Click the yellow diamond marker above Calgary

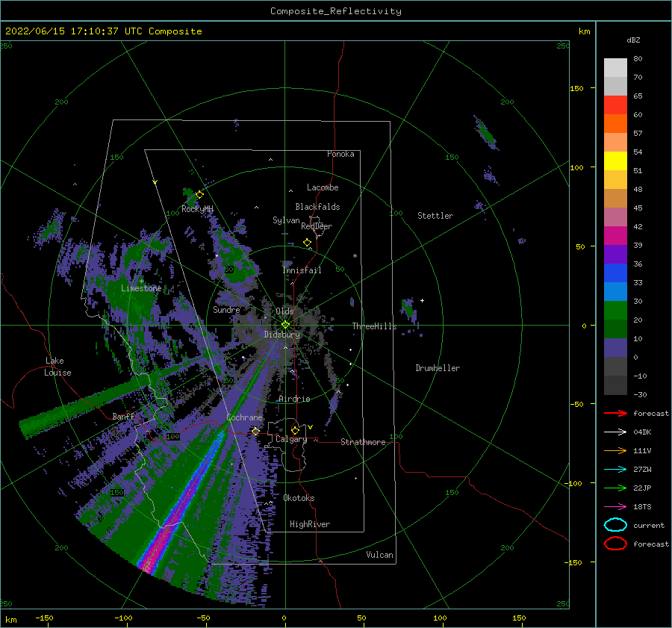click(295, 430)
